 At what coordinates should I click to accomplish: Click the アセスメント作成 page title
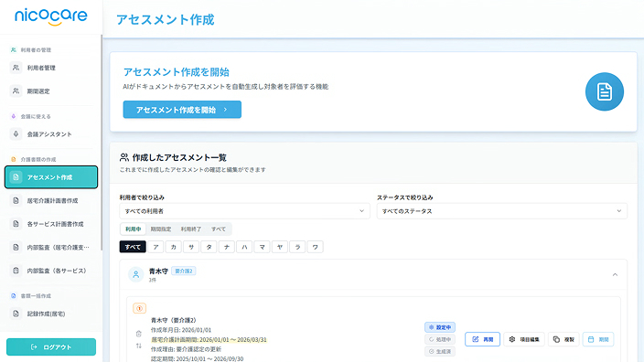click(165, 20)
